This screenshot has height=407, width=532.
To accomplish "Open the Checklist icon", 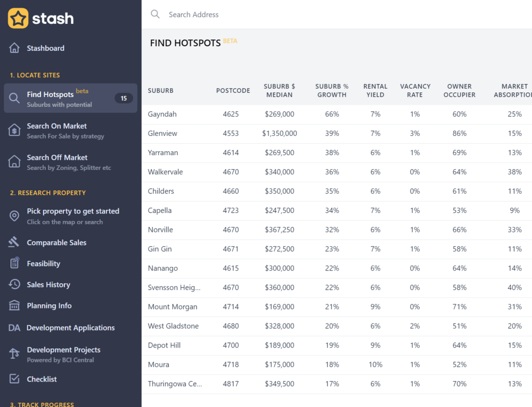I will coord(14,379).
